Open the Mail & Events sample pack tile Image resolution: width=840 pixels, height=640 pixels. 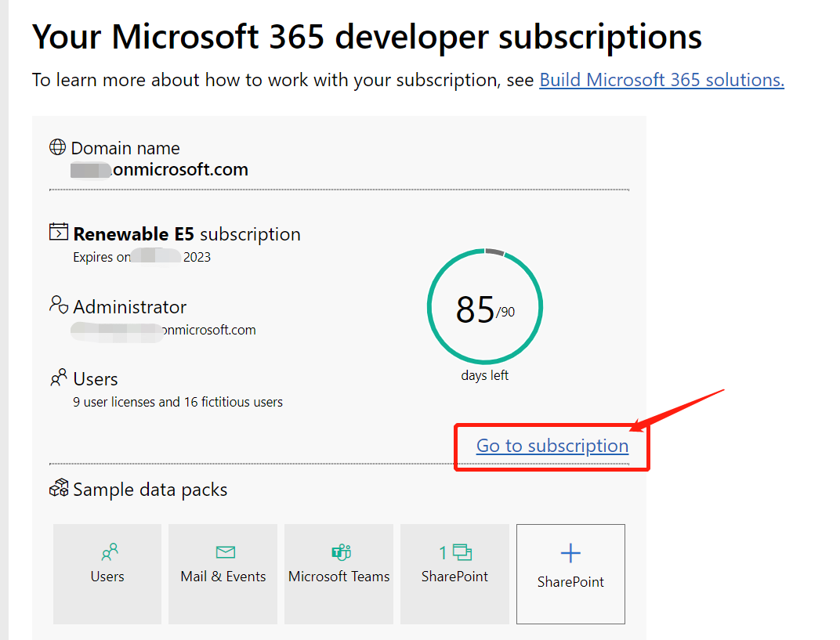223,574
